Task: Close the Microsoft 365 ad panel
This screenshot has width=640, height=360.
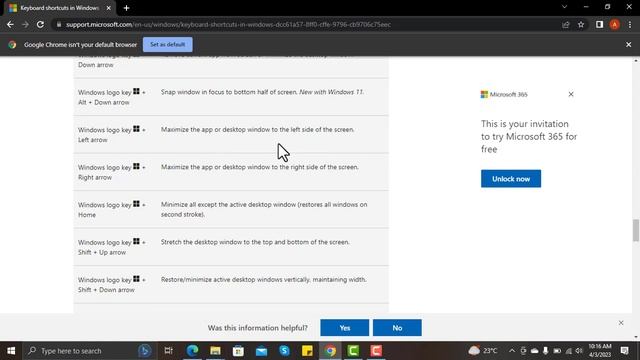Action: (x=571, y=94)
